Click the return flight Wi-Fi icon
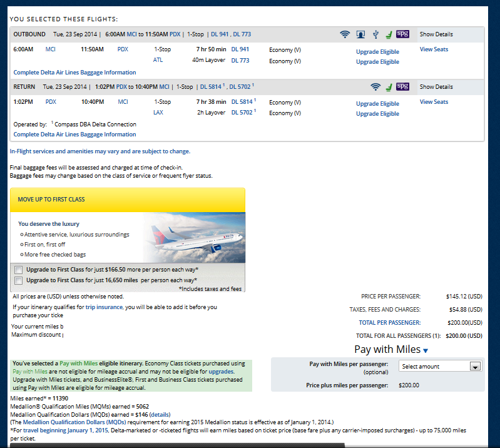Image resolution: width=500 pixels, height=448 pixels. pyautogui.click(x=375, y=87)
